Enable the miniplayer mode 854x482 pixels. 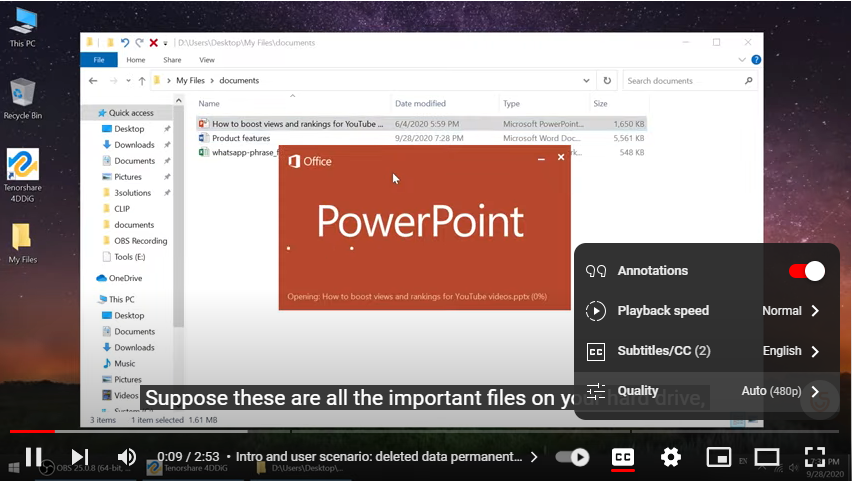718,457
